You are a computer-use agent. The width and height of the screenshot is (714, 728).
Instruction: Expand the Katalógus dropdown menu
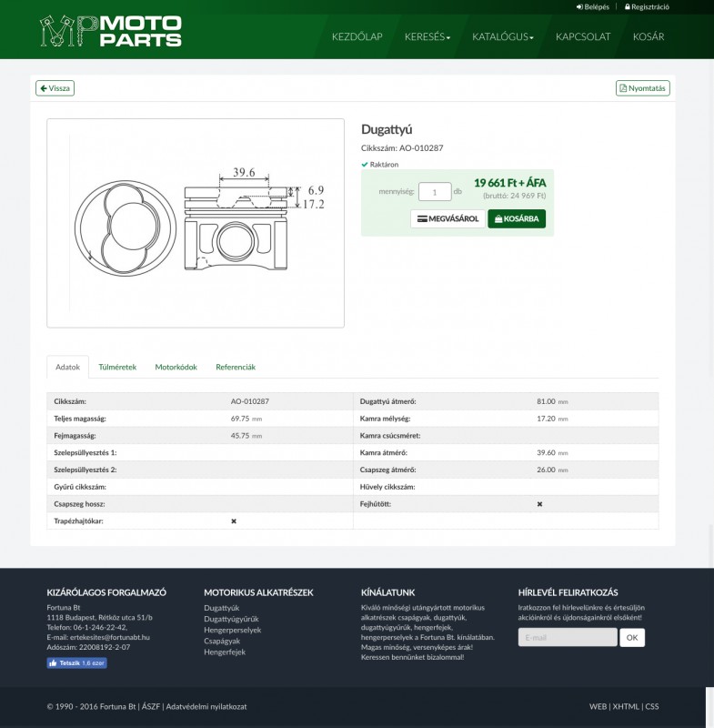click(502, 37)
